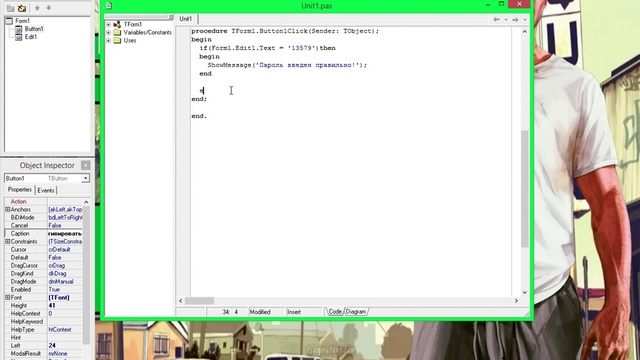Click the ModalResult value mrNone

[58, 353]
